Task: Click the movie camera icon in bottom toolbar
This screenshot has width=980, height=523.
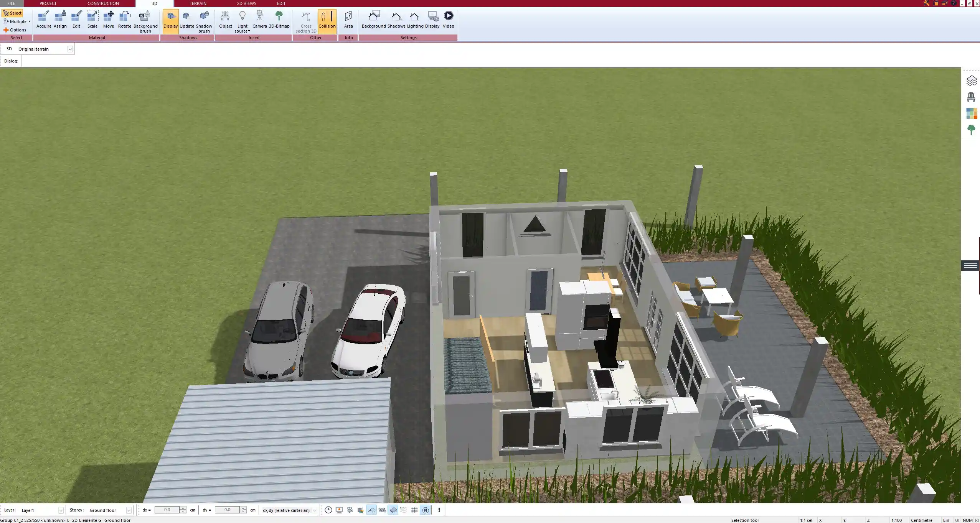Action: 350,510
